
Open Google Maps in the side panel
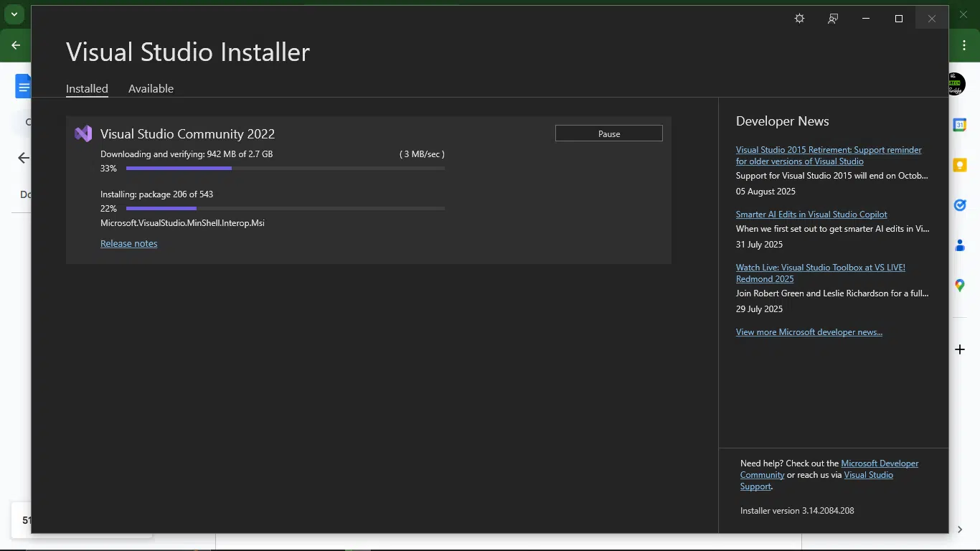(960, 286)
